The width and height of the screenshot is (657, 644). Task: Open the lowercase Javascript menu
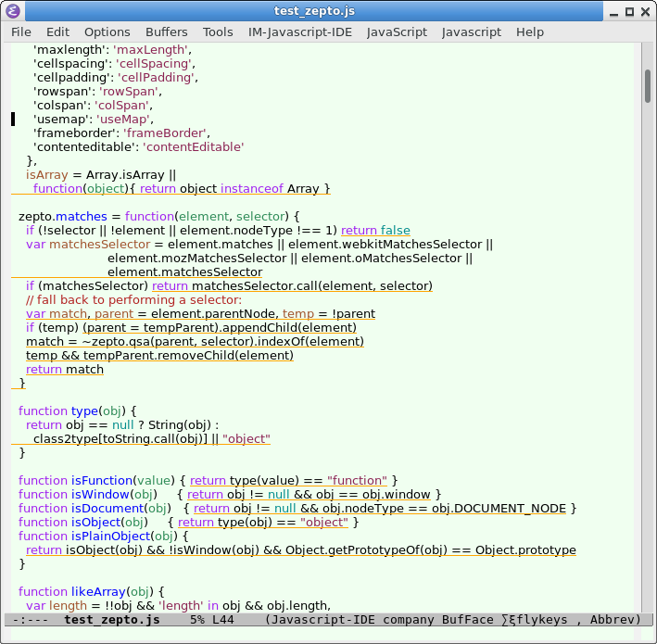pyautogui.click(x=472, y=32)
